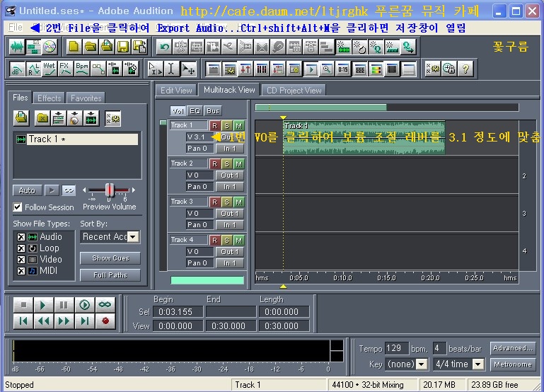This screenshot has height=392, width=544.
Task: Open Track 4 Out 1 output selector
Action: pos(229,251)
